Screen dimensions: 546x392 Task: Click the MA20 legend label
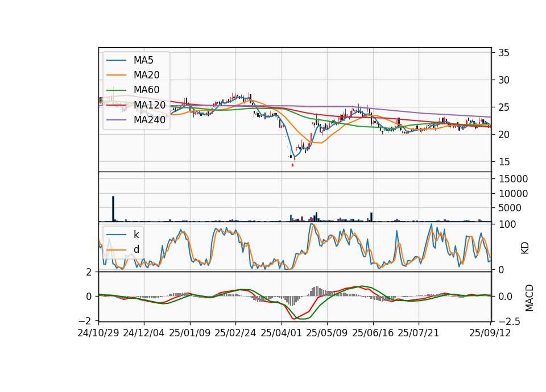[x=146, y=75]
